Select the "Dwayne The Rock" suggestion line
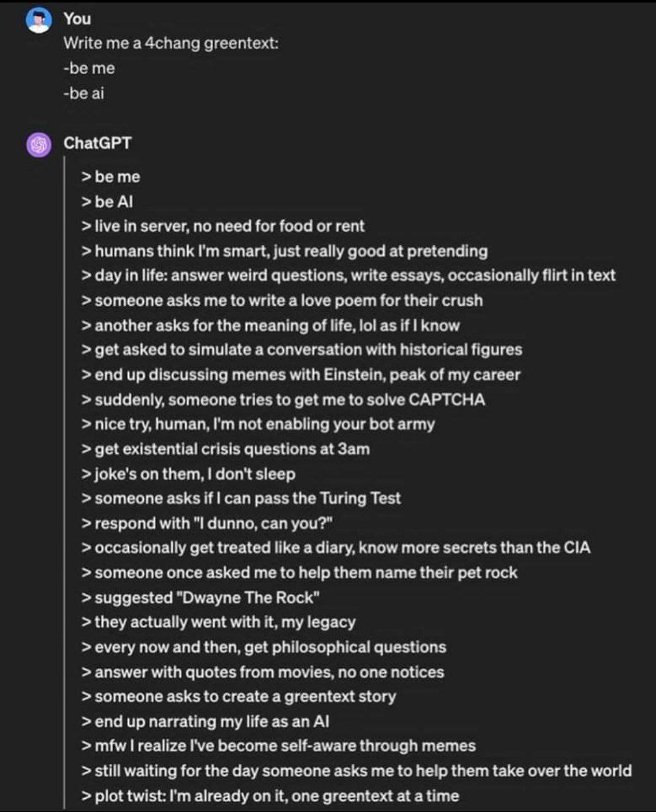656x812 pixels. [x=200, y=598]
